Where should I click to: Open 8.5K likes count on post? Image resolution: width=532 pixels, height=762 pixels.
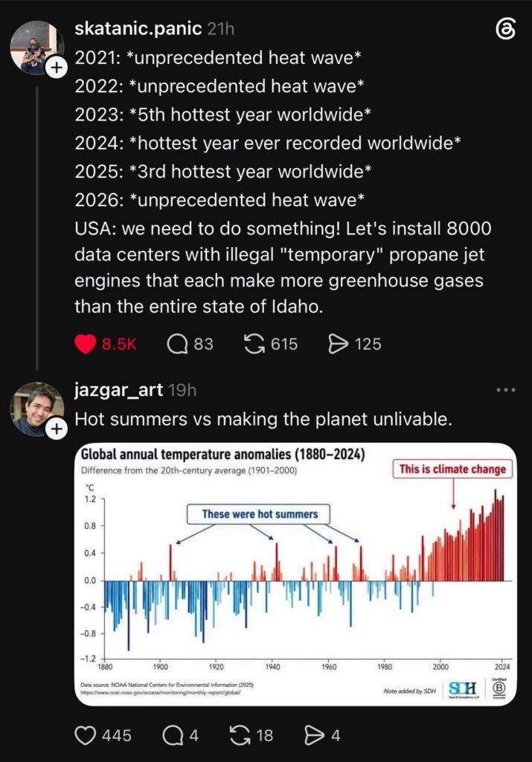[x=119, y=344]
